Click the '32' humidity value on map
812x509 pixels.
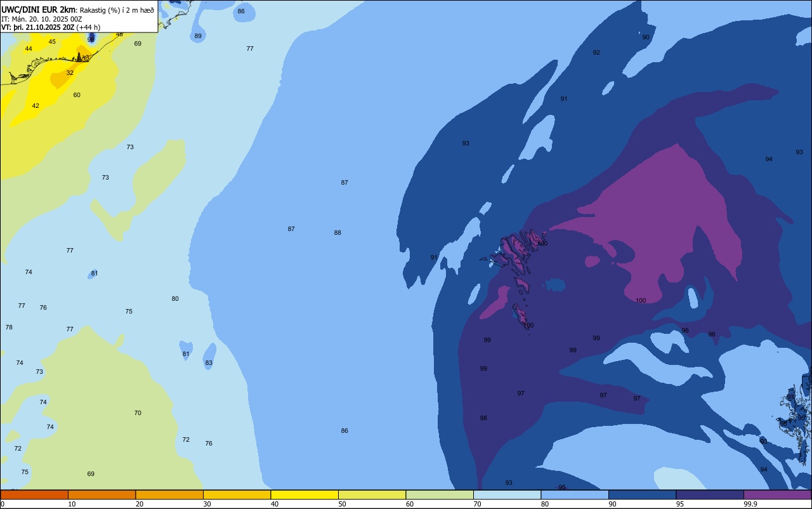(70, 73)
